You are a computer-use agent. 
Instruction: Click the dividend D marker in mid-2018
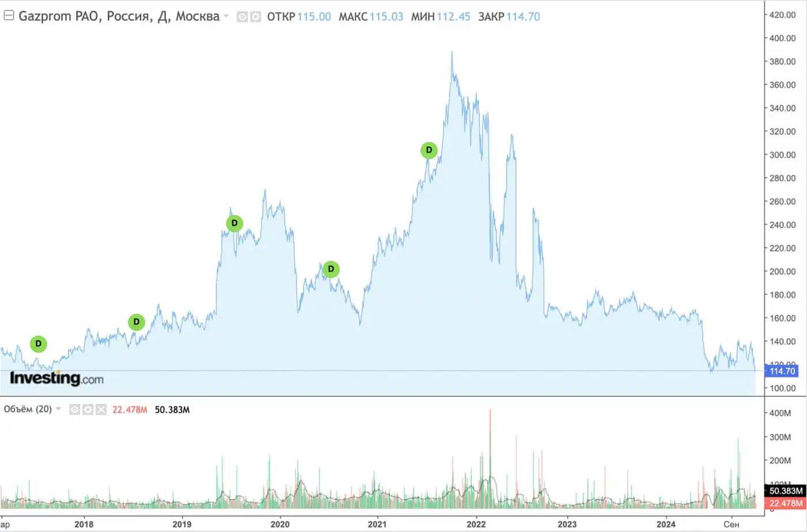(137, 322)
